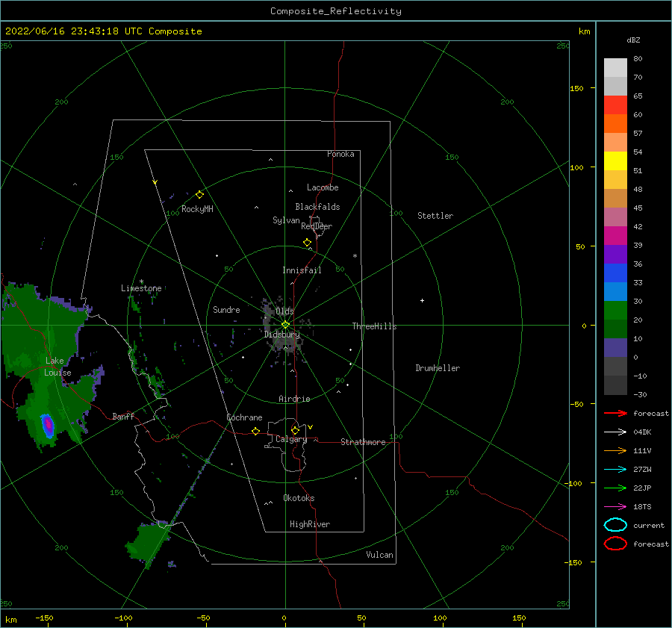Click the red forecast ellipse legend icon
Viewport: 672px width, 628px height.
[x=615, y=544]
